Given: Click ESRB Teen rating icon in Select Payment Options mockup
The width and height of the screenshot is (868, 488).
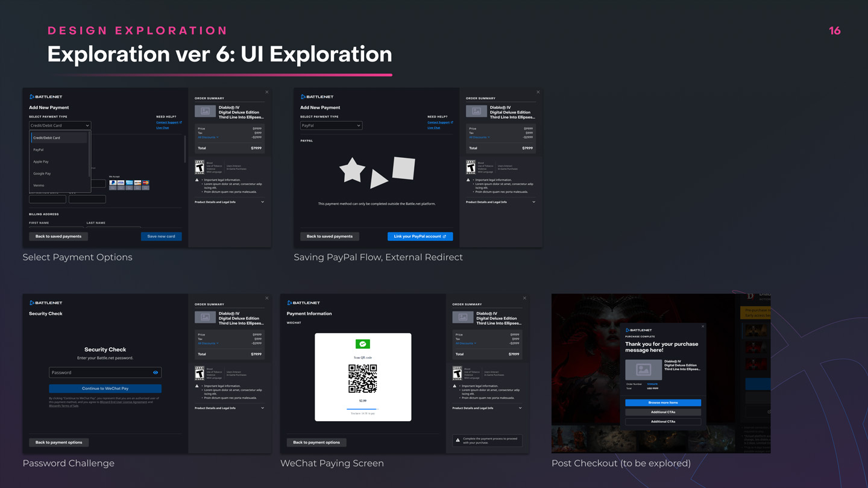Looking at the screenshot, I should pos(200,167).
